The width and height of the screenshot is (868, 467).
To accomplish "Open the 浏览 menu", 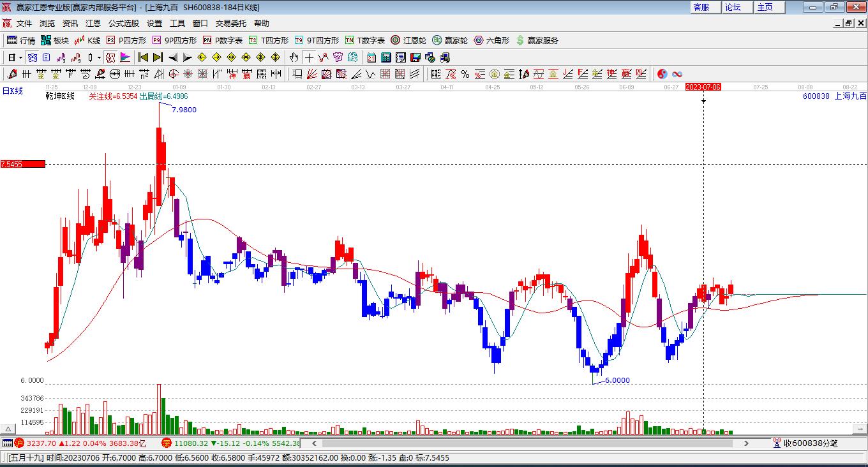I will point(47,24).
